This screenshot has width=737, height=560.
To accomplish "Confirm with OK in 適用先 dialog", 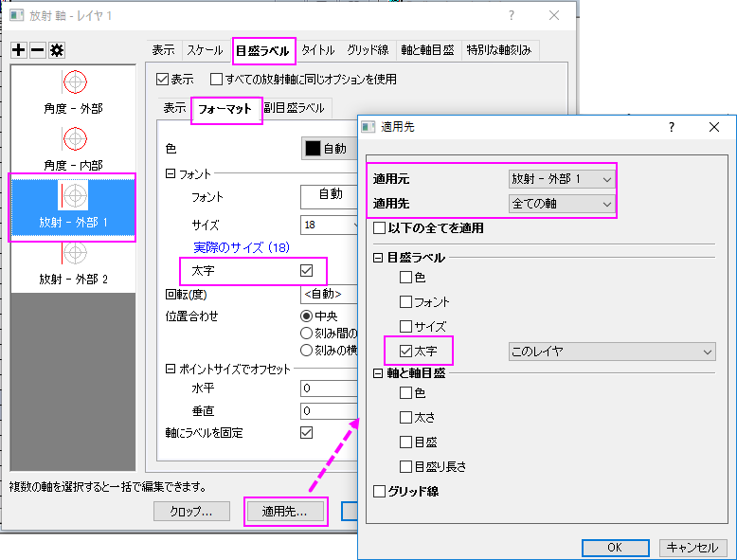I will [x=615, y=548].
